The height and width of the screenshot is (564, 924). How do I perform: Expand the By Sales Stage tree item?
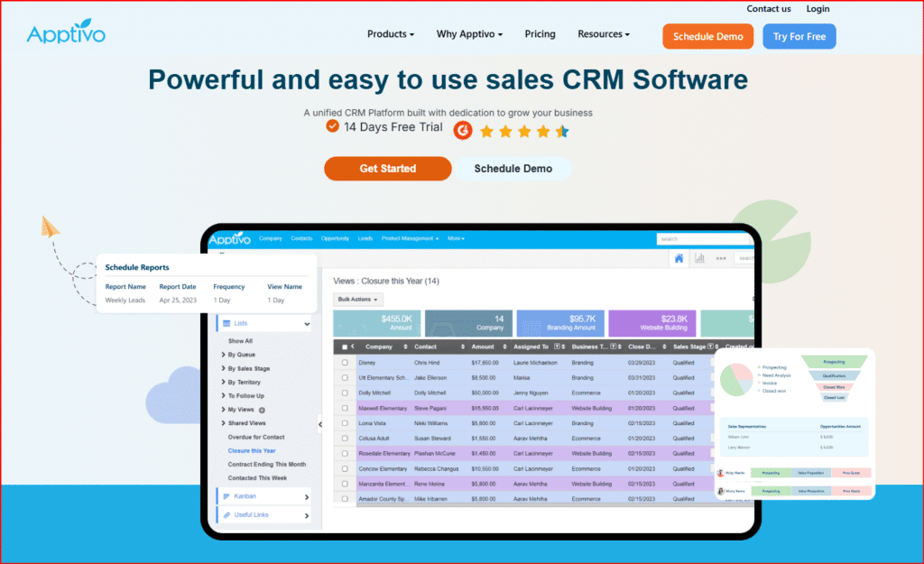tap(224, 368)
